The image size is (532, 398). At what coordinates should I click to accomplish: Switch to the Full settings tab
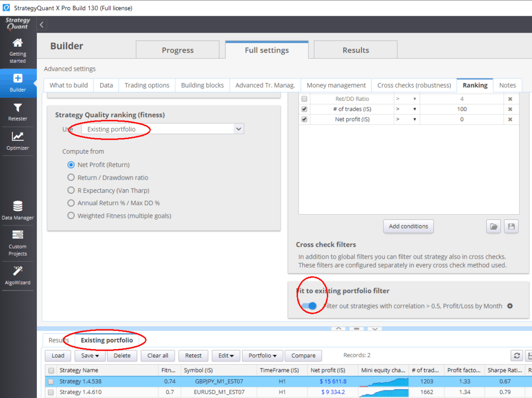pos(267,50)
